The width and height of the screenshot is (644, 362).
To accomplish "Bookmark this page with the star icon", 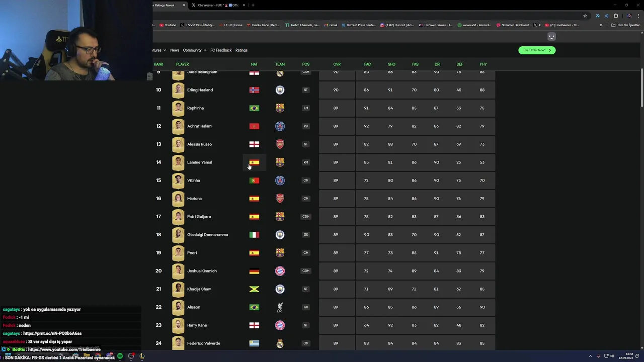I will (x=585, y=16).
